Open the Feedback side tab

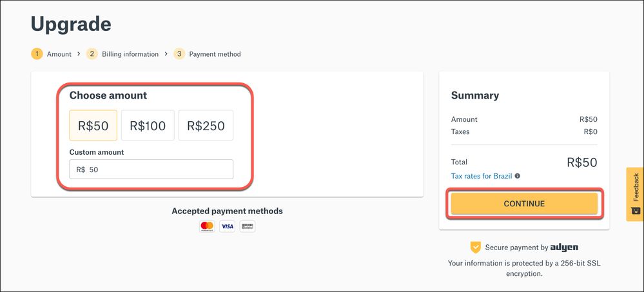pos(635,194)
